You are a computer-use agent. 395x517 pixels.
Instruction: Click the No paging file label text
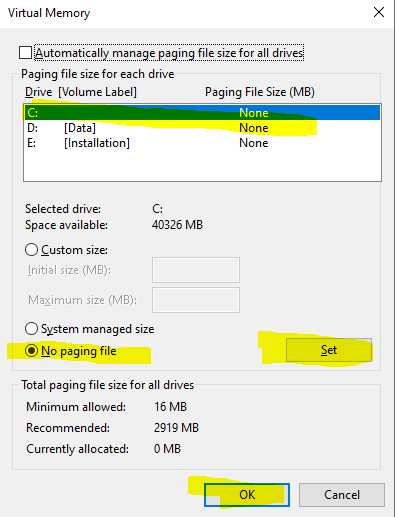[x=79, y=351]
